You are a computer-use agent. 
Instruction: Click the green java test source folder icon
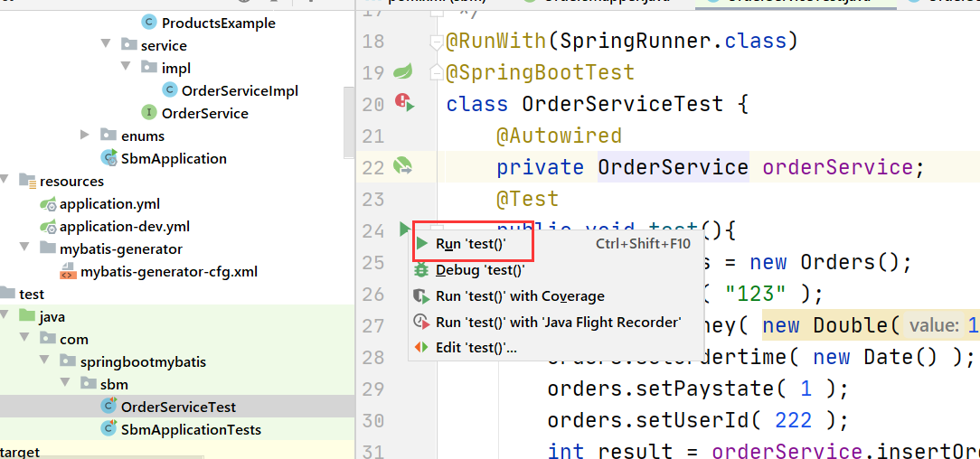pyautogui.click(x=27, y=314)
